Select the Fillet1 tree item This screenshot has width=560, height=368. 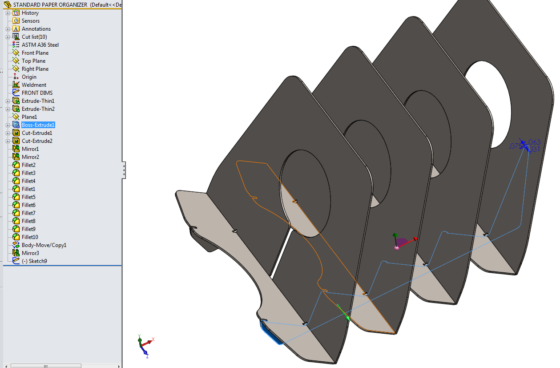coord(24,189)
